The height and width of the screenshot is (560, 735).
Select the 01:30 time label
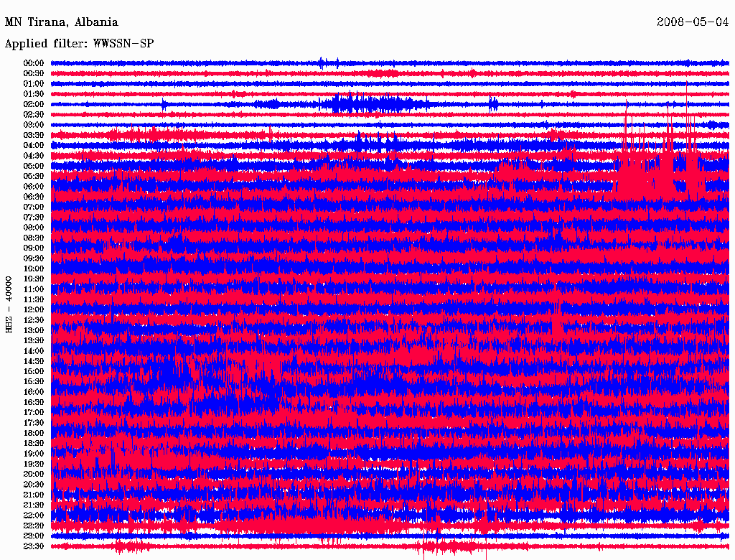[x=34, y=94]
